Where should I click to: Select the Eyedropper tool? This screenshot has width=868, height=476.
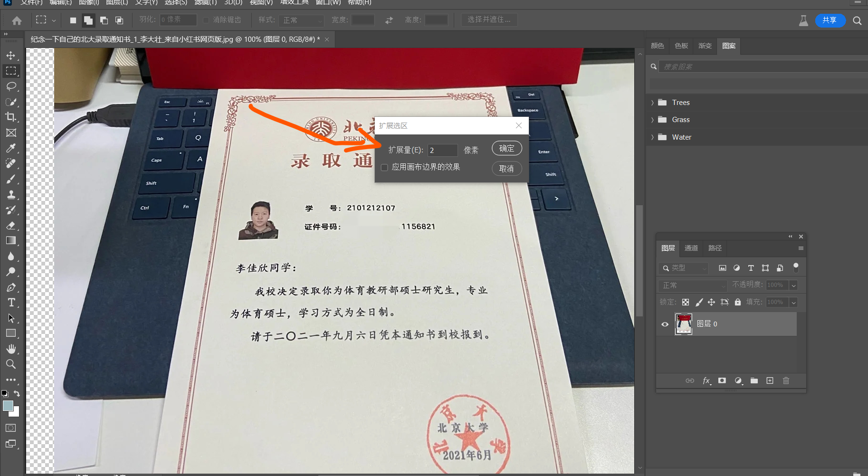point(11,148)
